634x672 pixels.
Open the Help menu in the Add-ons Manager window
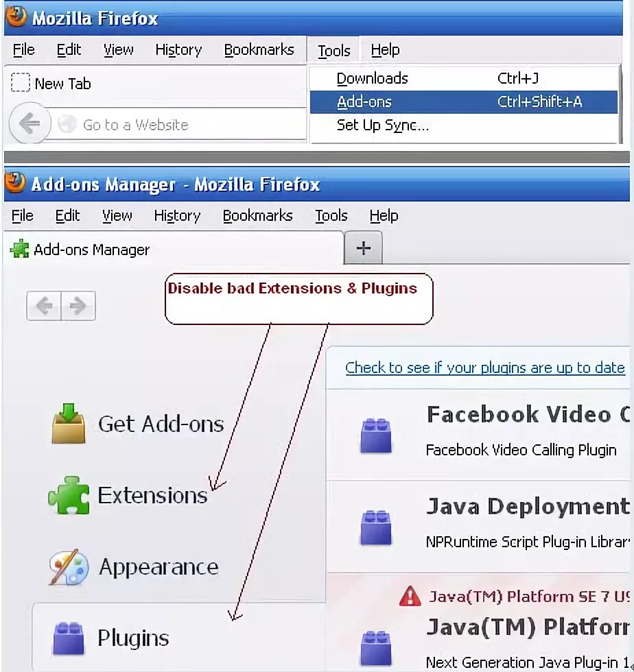384,215
